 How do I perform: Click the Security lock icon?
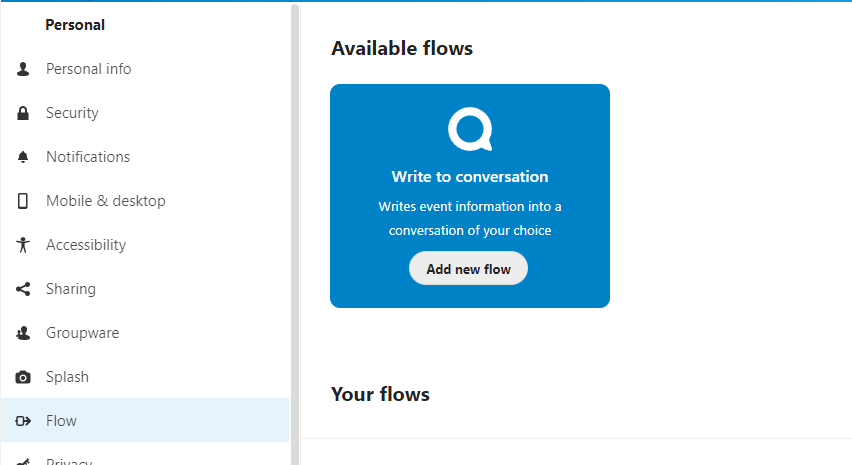point(23,113)
